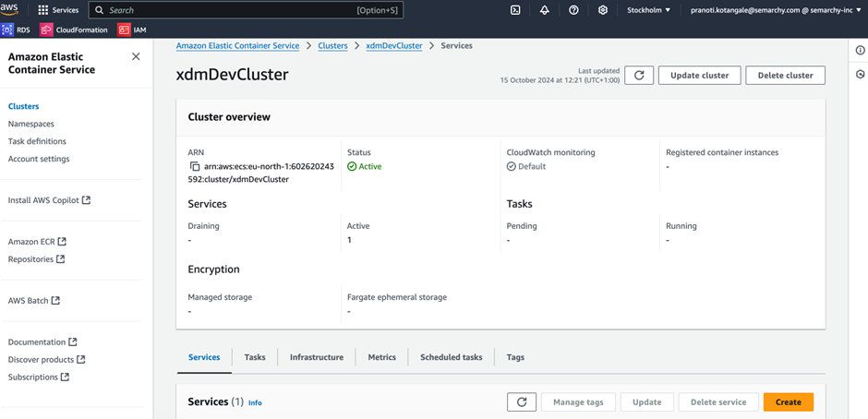This screenshot has width=868, height=419.
Task: Click the ARN text ending in cluster/xdmDevCluster
Action: pyautogui.click(x=261, y=173)
